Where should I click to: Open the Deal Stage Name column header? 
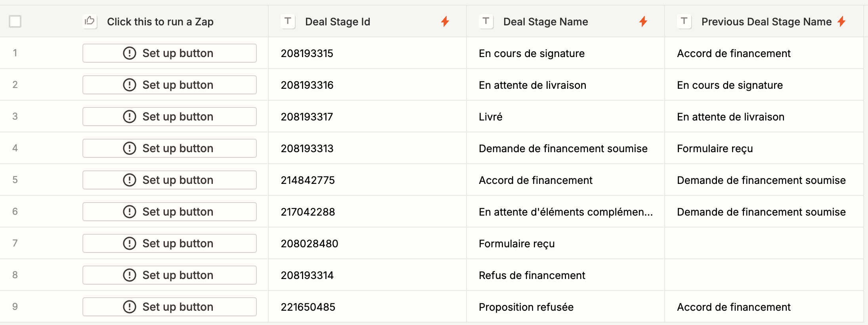(x=545, y=22)
